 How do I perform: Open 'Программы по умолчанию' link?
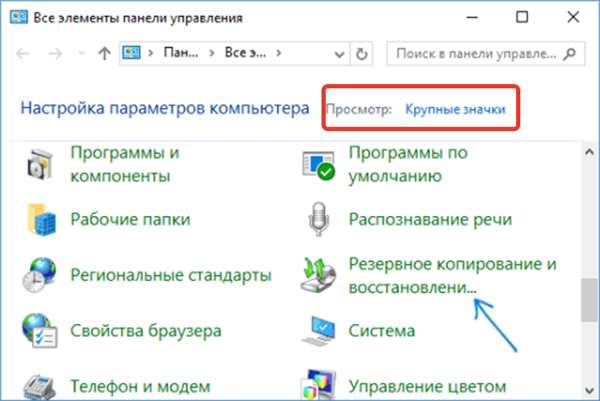pyautogui.click(x=408, y=165)
